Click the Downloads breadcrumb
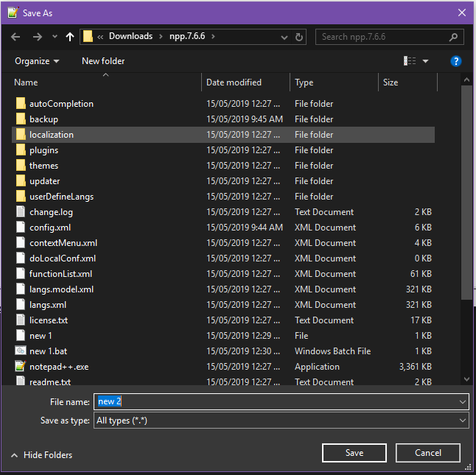This screenshot has width=476, height=475. [x=131, y=36]
